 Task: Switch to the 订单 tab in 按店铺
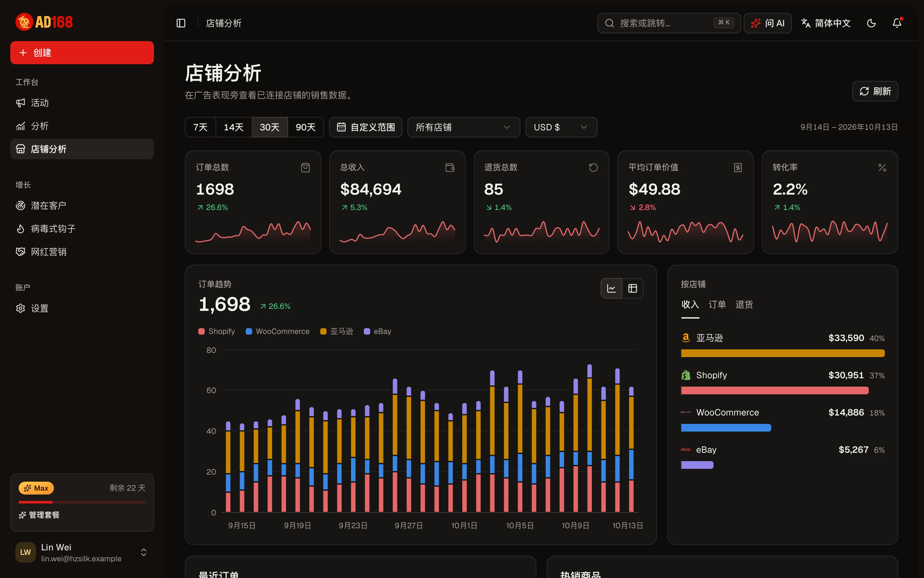click(x=717, y=305)
